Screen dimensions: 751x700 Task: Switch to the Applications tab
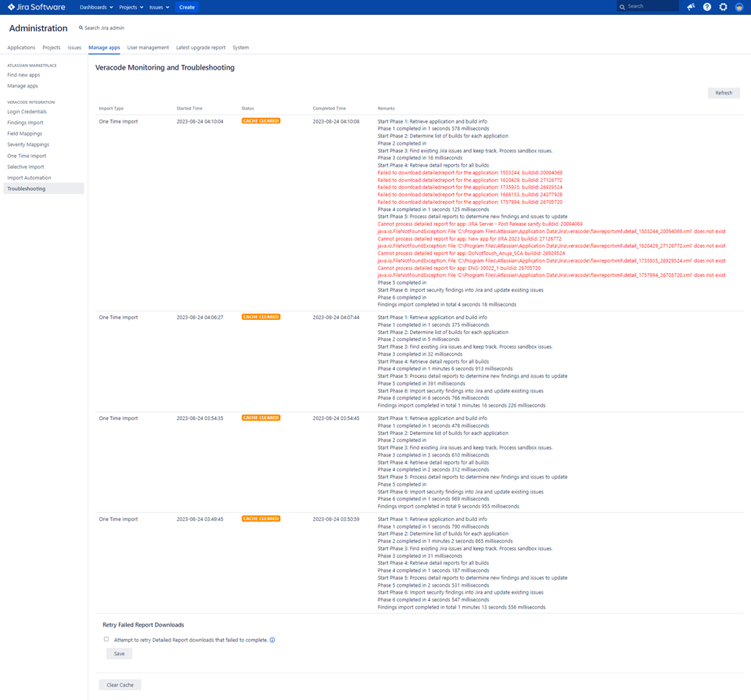21,48
